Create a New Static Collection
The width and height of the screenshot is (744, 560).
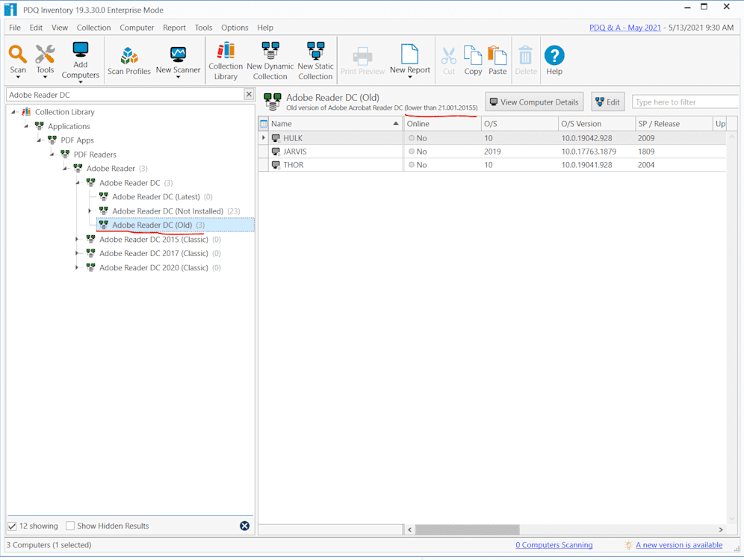[x=315, y=61]
